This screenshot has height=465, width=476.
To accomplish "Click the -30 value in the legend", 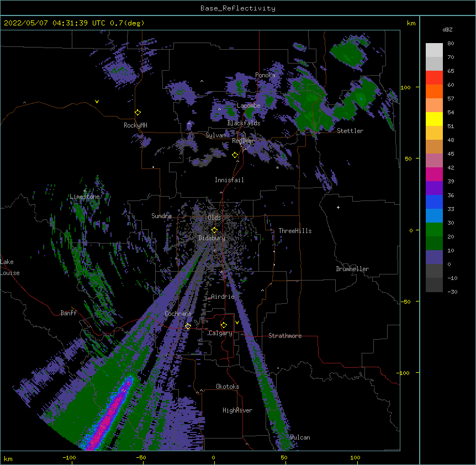I will point(452,292).
